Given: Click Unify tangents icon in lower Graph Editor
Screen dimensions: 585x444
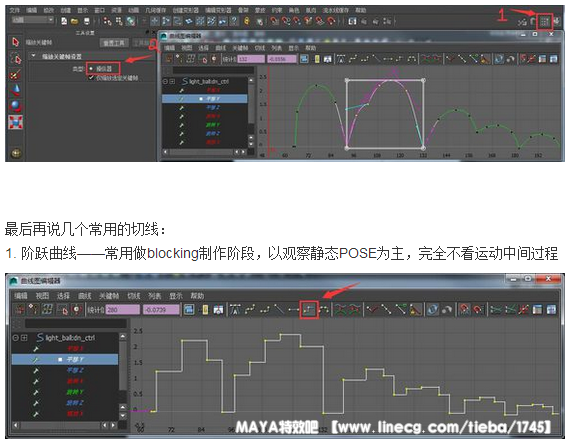Looking at the screenshot, I should pyautogui.click(x=387, y=309).
